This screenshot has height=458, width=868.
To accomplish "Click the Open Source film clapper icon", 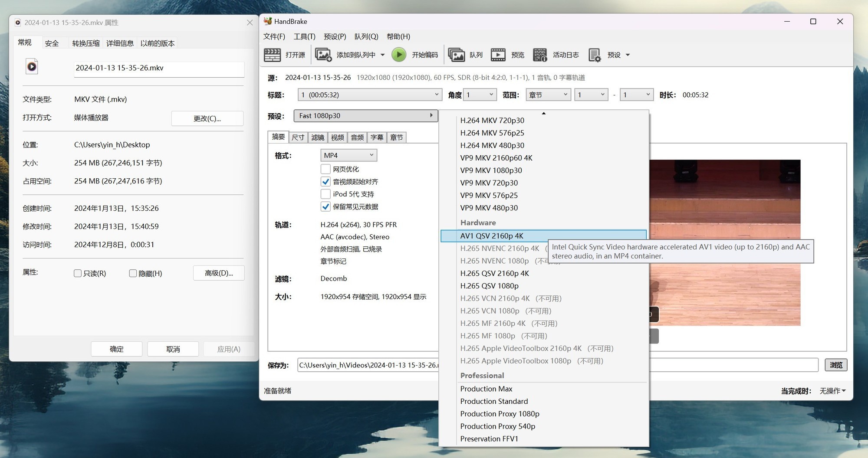I will tap(272, 55).
